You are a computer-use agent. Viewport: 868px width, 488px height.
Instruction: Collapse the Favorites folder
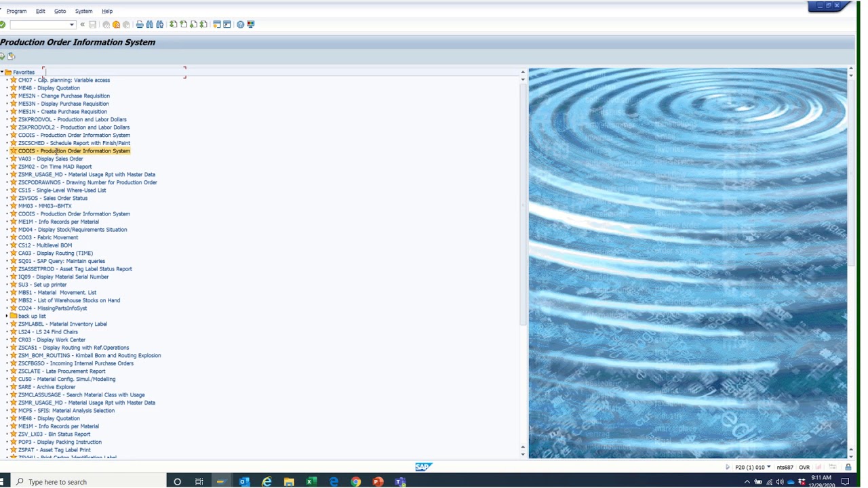click(2, 72)
